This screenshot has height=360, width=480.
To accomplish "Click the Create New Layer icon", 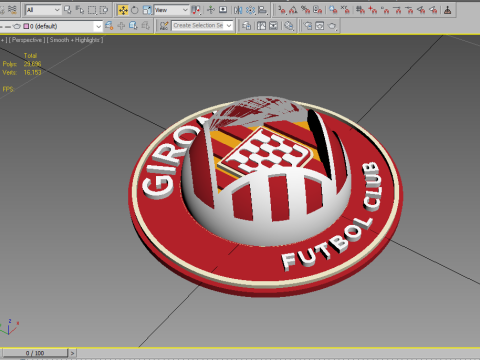I will [109, 26].
